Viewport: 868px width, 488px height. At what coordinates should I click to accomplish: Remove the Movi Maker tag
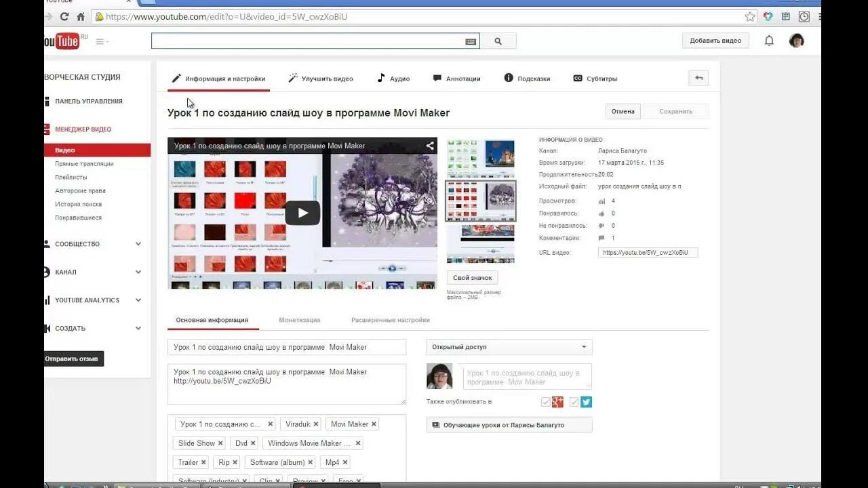pos(374,424)
